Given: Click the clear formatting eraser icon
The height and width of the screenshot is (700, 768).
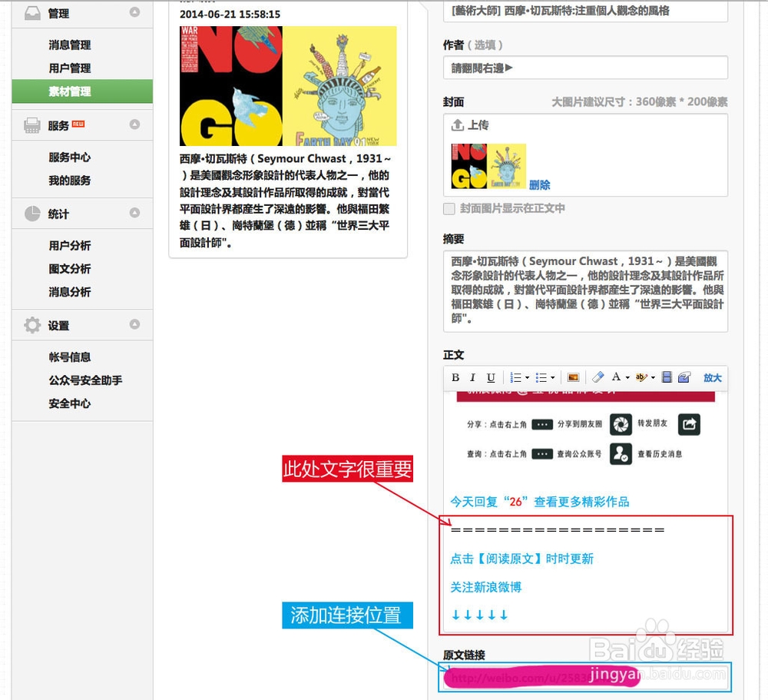Looking at the screenshot, I should (598, 377).
